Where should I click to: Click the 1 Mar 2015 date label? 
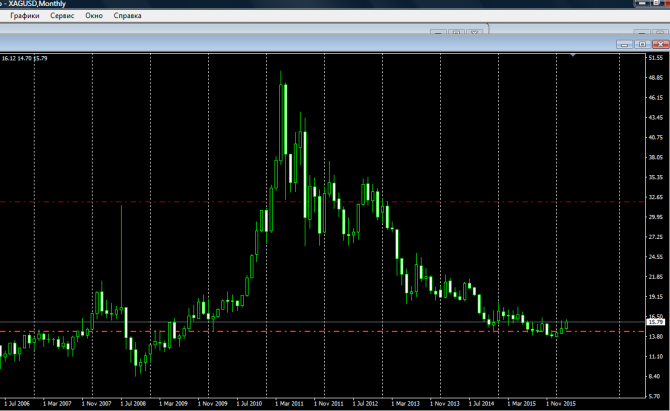pyautogui.click(x=522, y=403)
